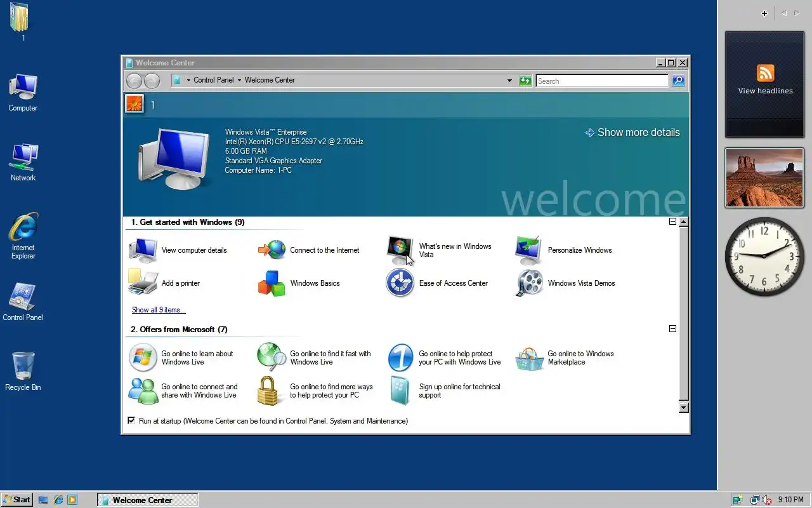Collapse Get started with Windows section
812x508 pixels.
pyautogui.click(x=672, y=222)
